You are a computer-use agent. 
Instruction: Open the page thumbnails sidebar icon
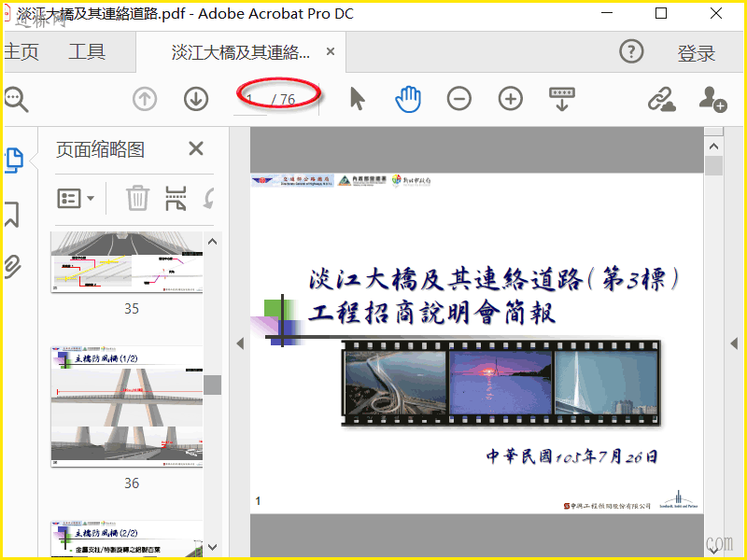tap(14, 161)
